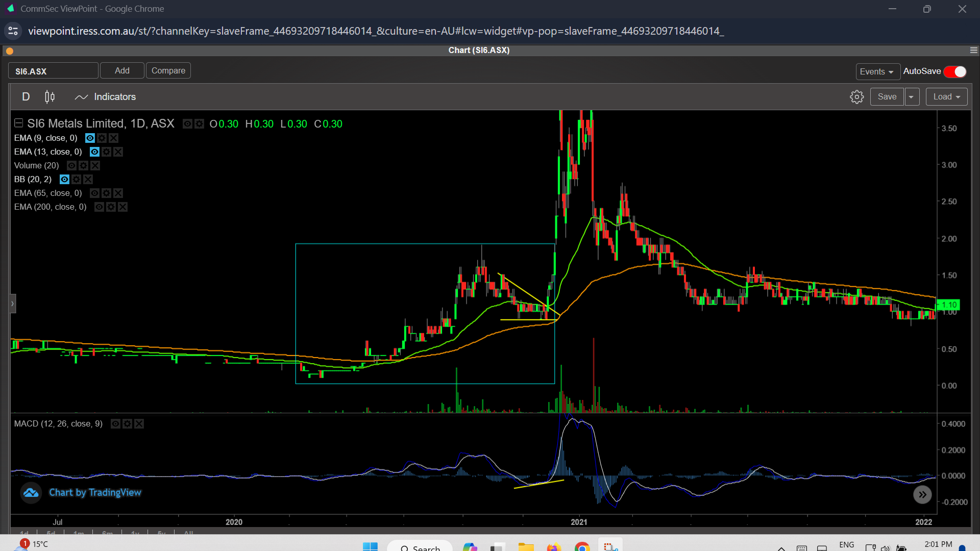Click the 2020 date axis label

234,522
